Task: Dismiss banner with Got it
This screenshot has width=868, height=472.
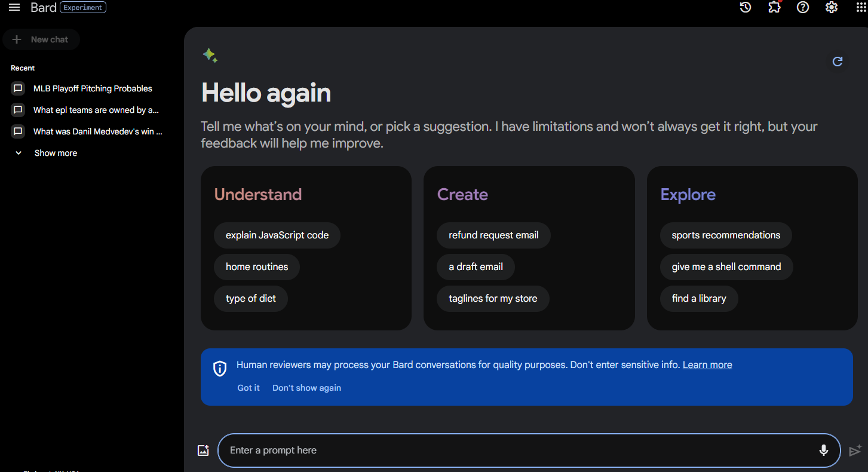Action: pyautogui.click(x=249, y=388)
